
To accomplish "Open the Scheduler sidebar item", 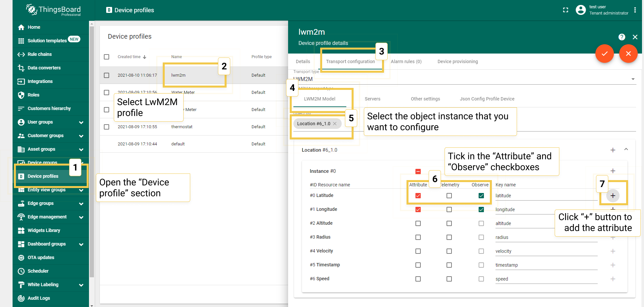I will [38, 271].
